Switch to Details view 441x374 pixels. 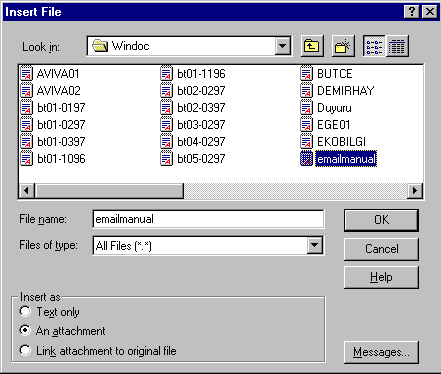pos(397,46)
